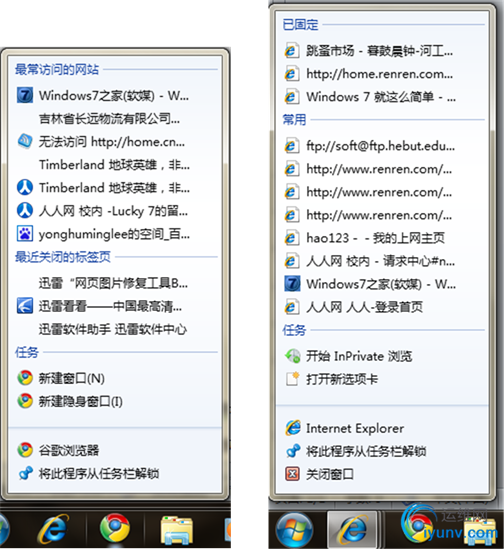Click the new tab page icon
The image size is (504, 549).
[292, 379]
